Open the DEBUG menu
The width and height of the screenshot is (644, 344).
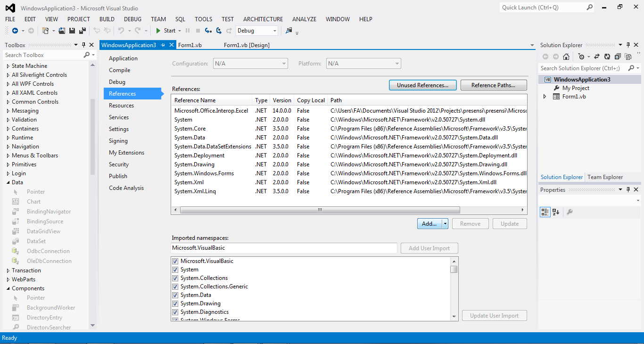tap(132, 19)
